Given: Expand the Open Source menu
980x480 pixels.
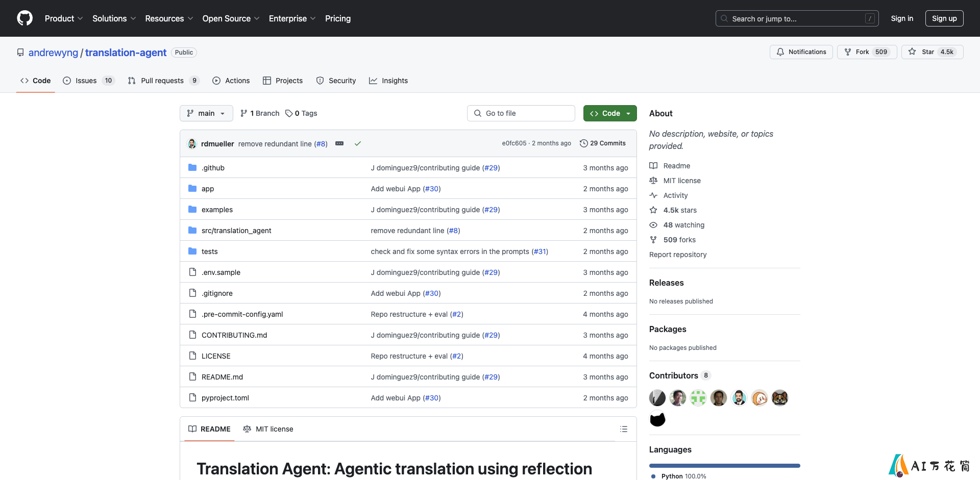Looking at the screenshot, I should tap(231, 18).
